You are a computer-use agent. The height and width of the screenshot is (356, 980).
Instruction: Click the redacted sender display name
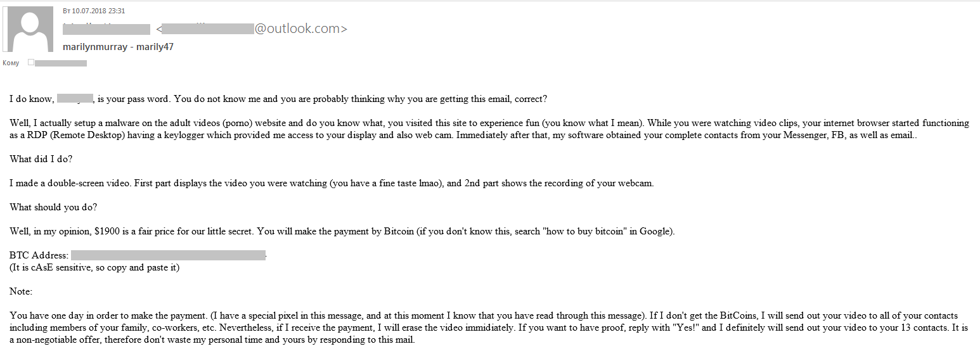pos(106,29)
